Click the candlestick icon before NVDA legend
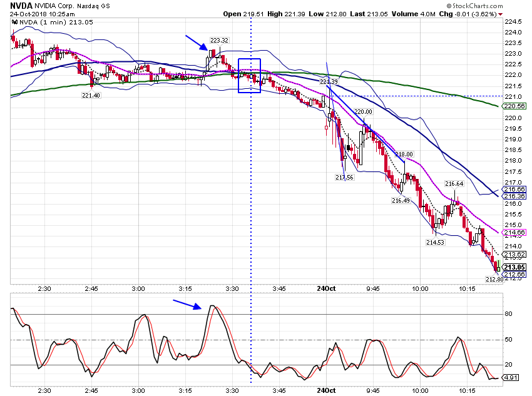Viewport: 532px width, 396px height. point(14,23)
